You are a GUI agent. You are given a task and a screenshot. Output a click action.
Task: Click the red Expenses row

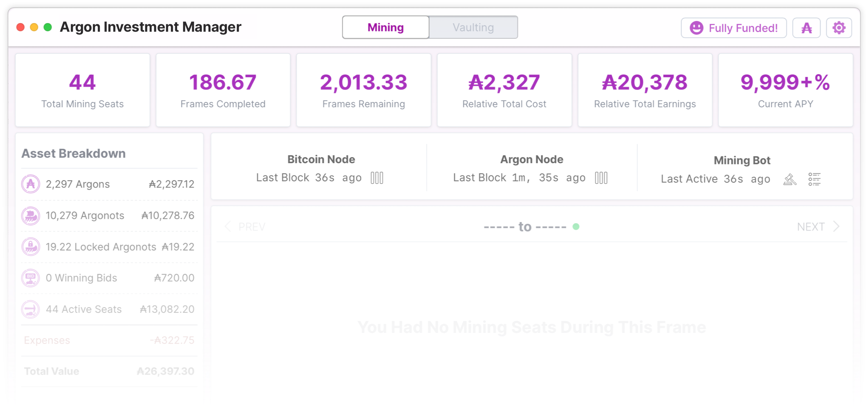pyautogui.click(x=109, y=340)
